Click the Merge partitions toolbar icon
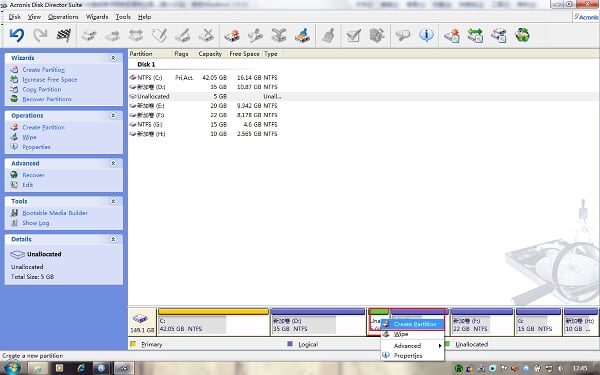600x375 pixels. [279, 36]
